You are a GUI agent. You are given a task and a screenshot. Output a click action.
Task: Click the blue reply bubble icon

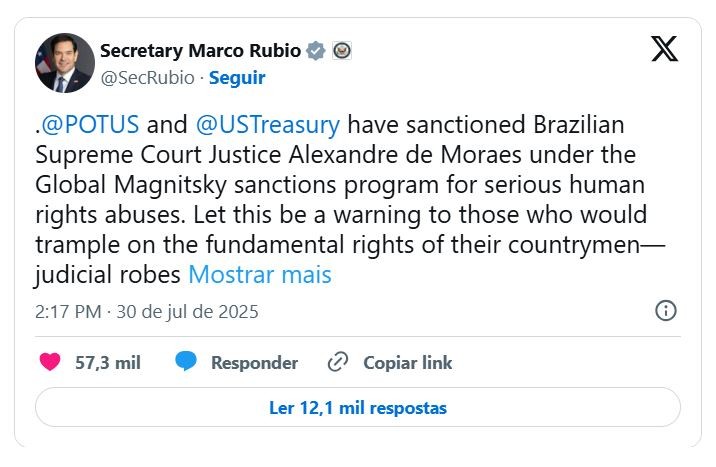point(185,362)
